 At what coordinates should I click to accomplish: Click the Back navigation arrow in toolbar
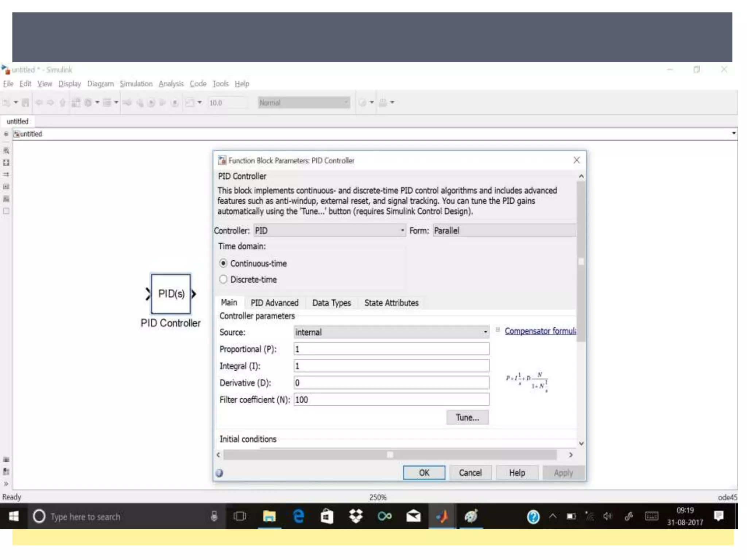point(39,103)
